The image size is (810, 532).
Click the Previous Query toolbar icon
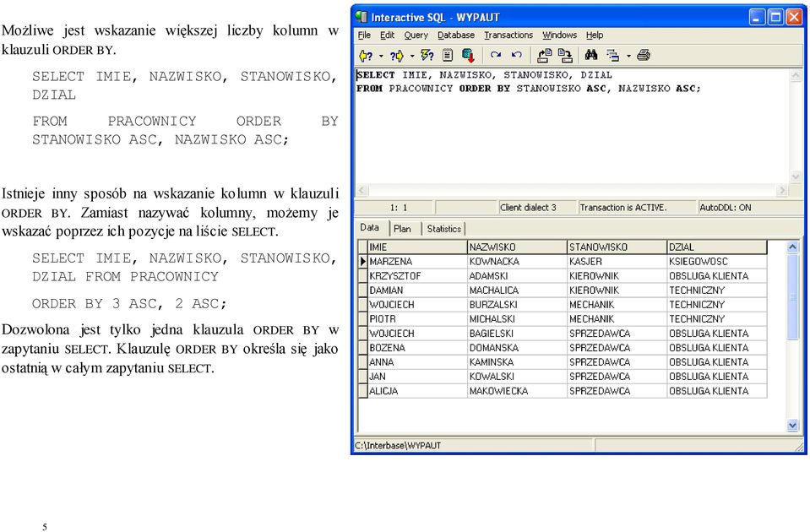(366, 55)
